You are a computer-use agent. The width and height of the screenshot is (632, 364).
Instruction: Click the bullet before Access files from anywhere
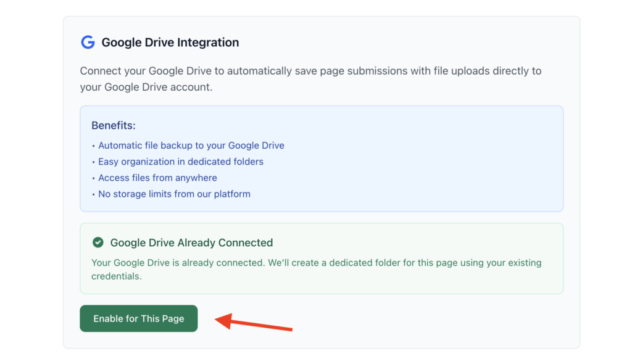pyautogui.click(x=93, y=178)
